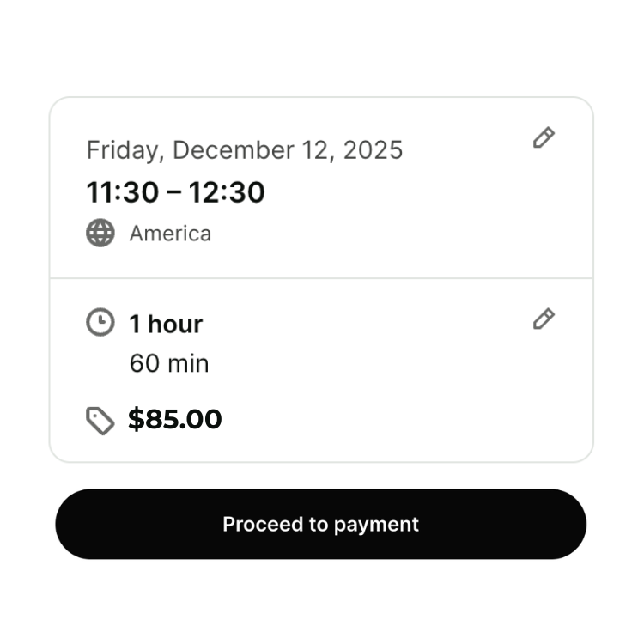The image size is (644, 644).
Task: Click the 11:30 start time
Action: [122, 192]
